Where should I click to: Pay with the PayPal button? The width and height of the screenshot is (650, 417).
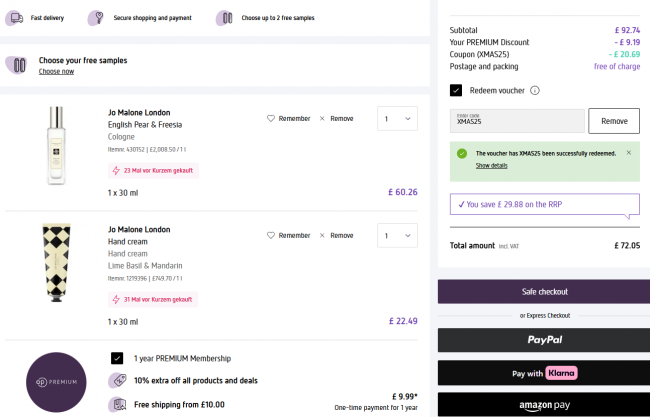[543, 340]
